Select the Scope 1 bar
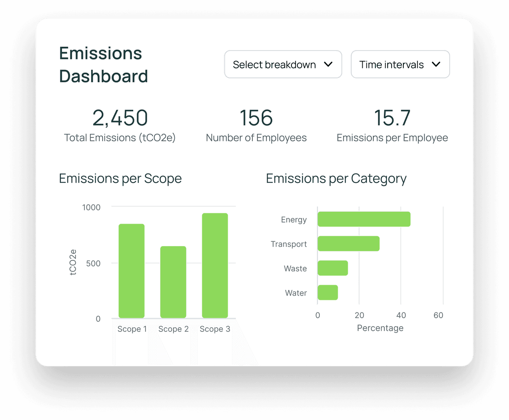The width and height of the screenshot is (509, 420). [132, 272]
